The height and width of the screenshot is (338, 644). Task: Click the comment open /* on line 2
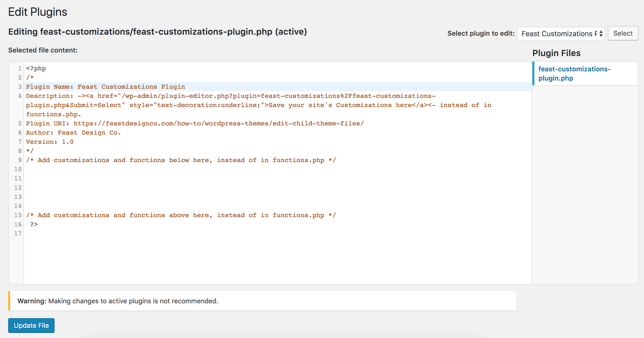point(30,77)
